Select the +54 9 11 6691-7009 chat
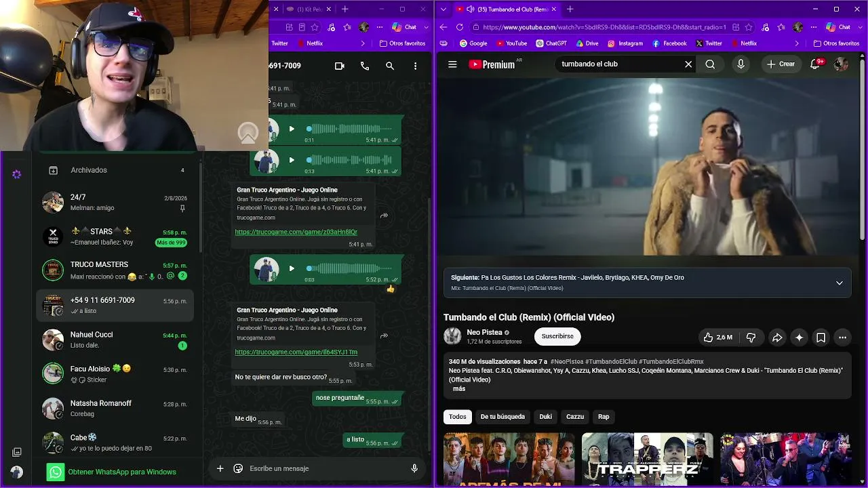868x488 pixels. (x=115, y=305)
